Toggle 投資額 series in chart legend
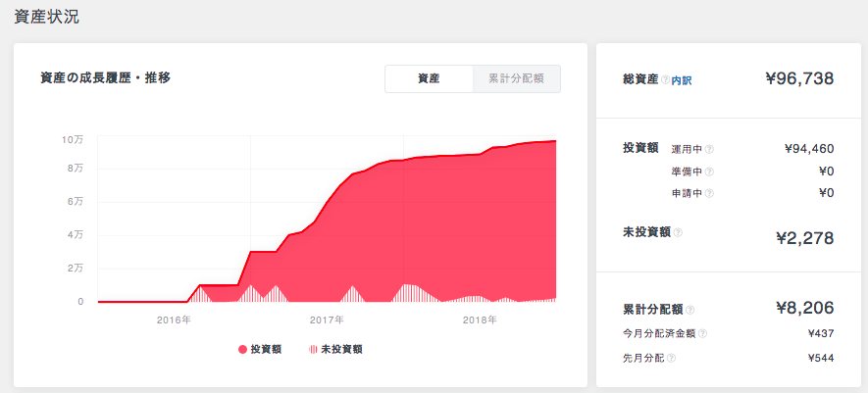 point(260,349)
